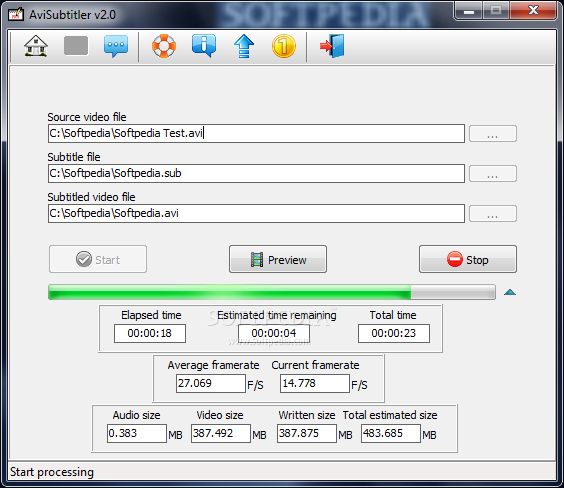Stop the processing
The image size is (564, 488).
468,259
